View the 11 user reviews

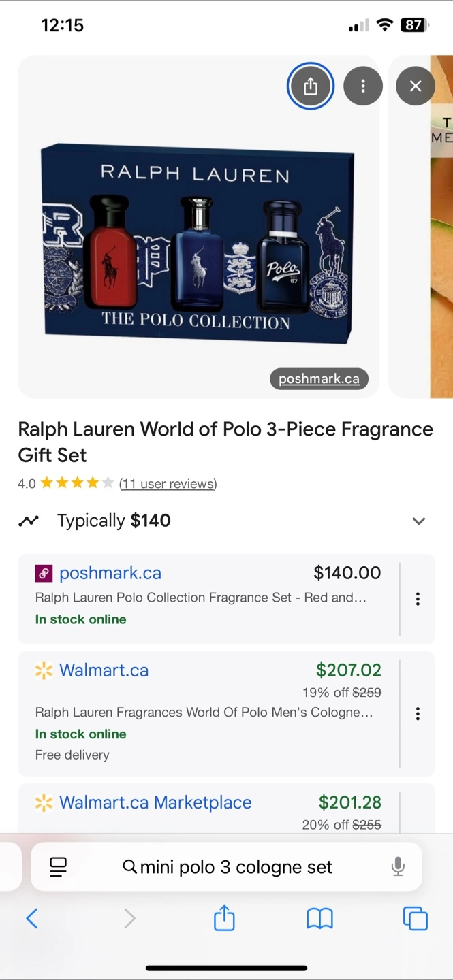coord(168,484)
